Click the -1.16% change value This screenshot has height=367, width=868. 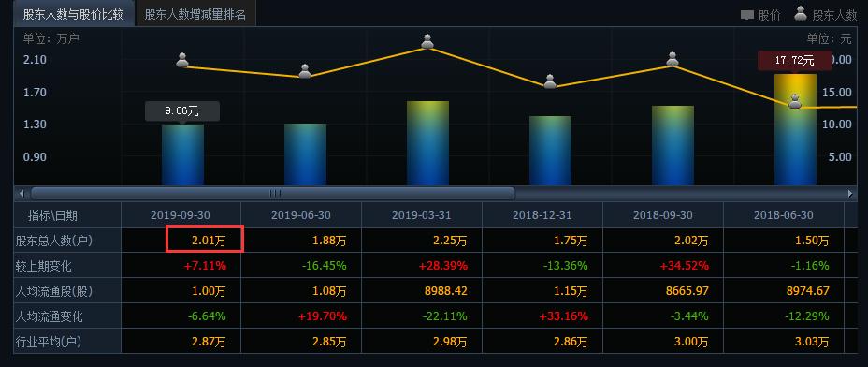pos(809,266)
